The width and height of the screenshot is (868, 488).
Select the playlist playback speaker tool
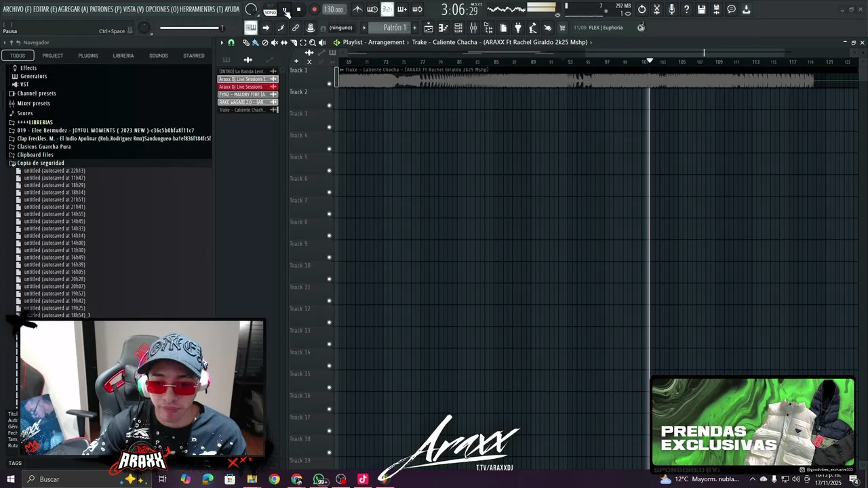point(321,42)
